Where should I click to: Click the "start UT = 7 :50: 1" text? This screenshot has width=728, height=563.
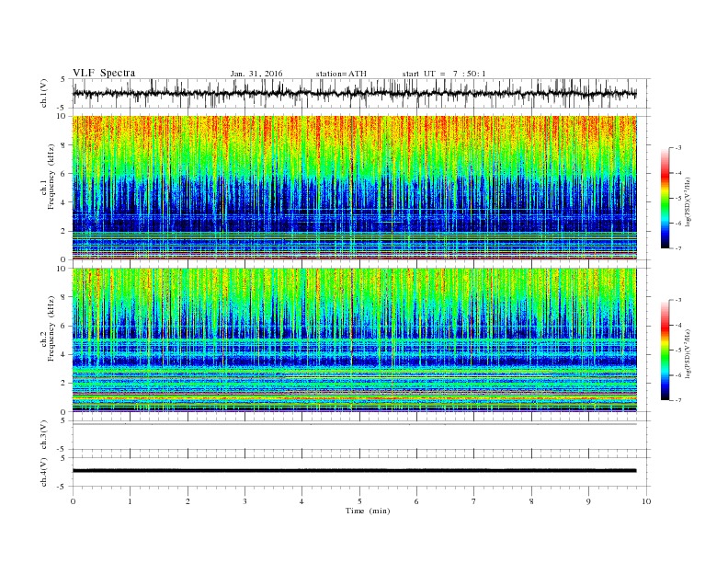point(444,74)
